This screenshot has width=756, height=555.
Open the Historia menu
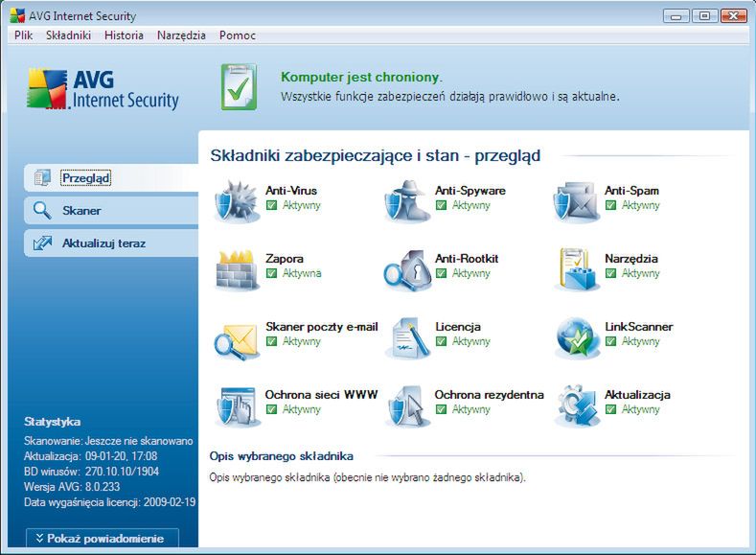(124, 35)
